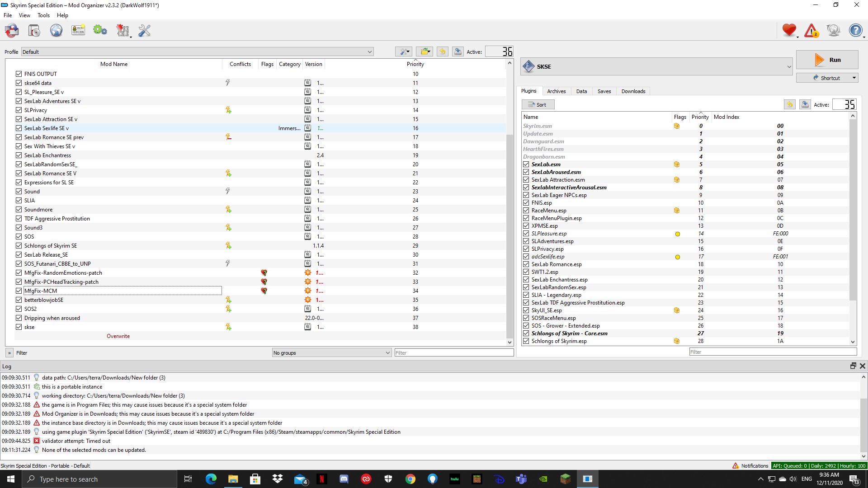
Task: Uncheck the FNIS.esp plugin
Action: tap(526, 203)
